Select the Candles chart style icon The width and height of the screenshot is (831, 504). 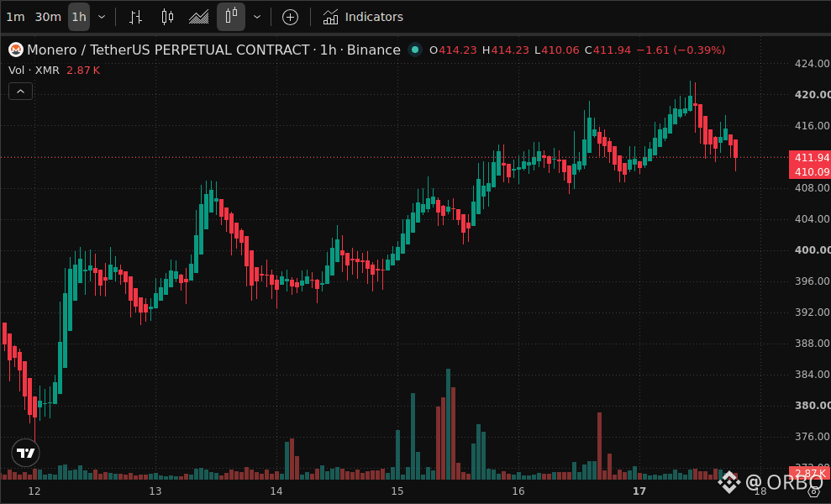(x=167, y=17)
